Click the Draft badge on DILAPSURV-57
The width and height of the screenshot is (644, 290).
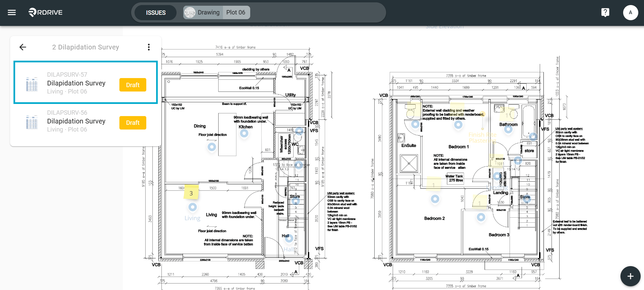point(133,85)
